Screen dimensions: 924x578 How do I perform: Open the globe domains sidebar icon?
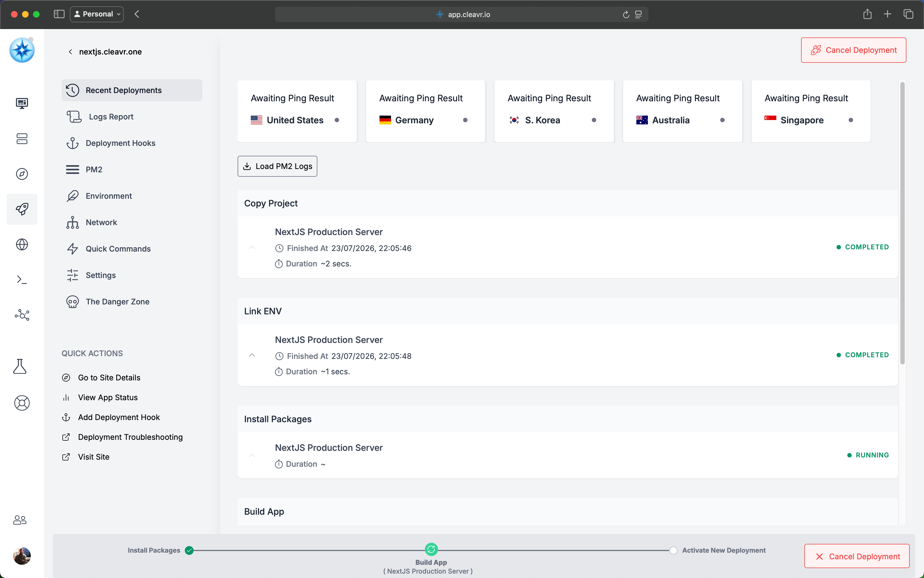[22, 244]
